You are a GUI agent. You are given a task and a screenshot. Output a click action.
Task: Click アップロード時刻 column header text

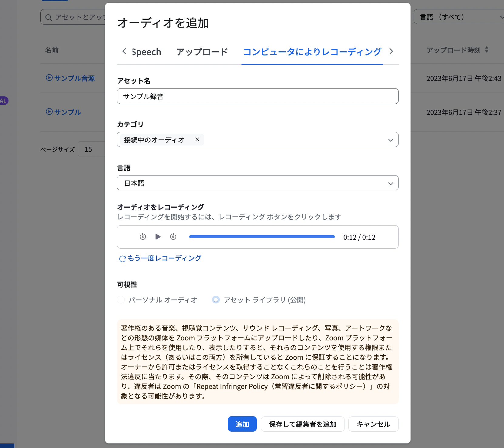pyautogui.click(x=454, y=50)
